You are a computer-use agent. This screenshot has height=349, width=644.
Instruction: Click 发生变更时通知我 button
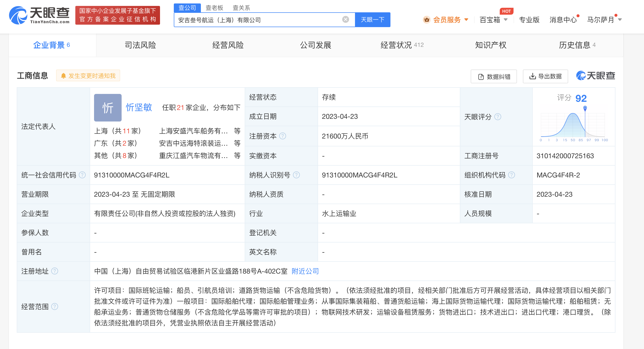(88, 76)
